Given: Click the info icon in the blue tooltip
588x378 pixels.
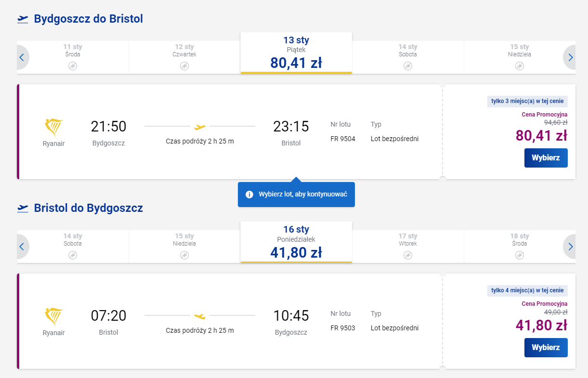Looking at the screenshot, I should click(x=249, y=195).
